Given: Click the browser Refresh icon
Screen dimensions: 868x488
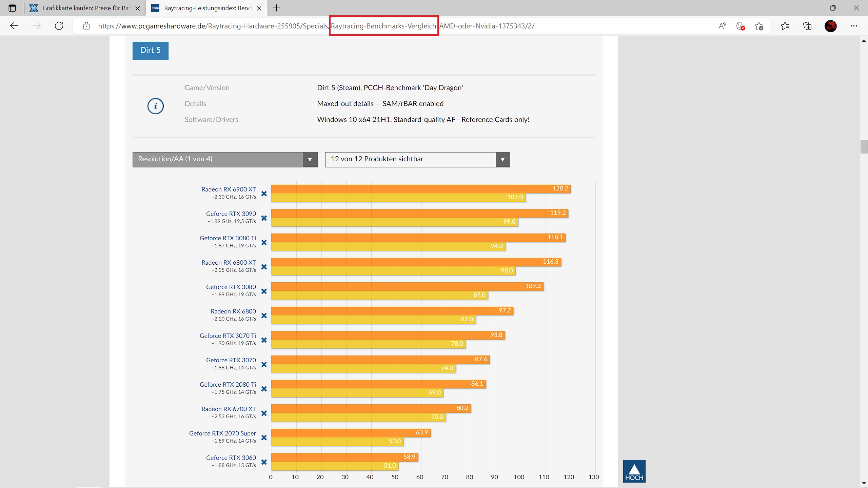Looking at the screenshot, I should pos(59,26).
